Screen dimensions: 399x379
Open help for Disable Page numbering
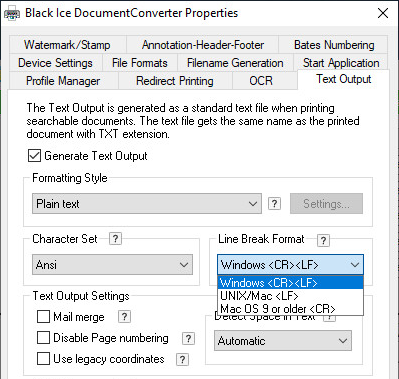pos(188,338)
